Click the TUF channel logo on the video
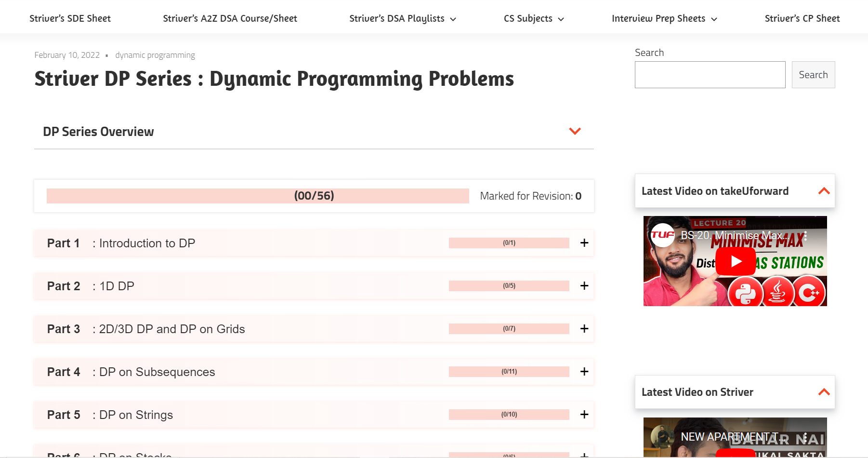Screen dimensions: 868x458 point(663,235)
